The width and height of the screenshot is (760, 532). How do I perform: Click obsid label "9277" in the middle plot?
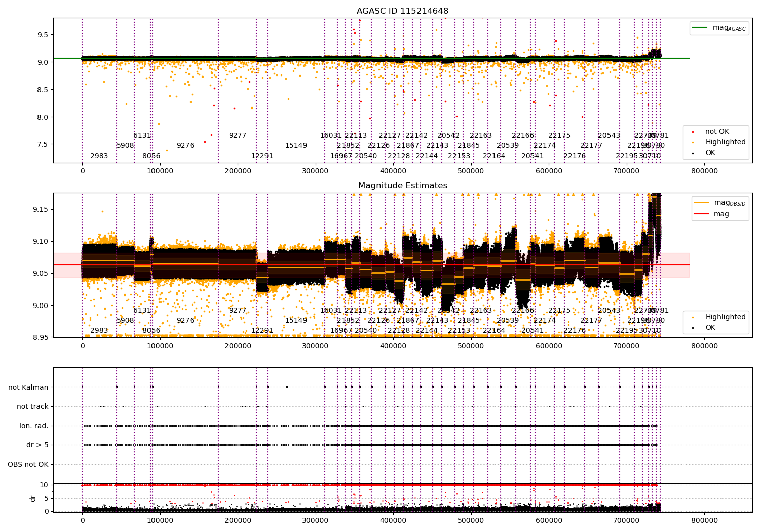pos(238,311)
